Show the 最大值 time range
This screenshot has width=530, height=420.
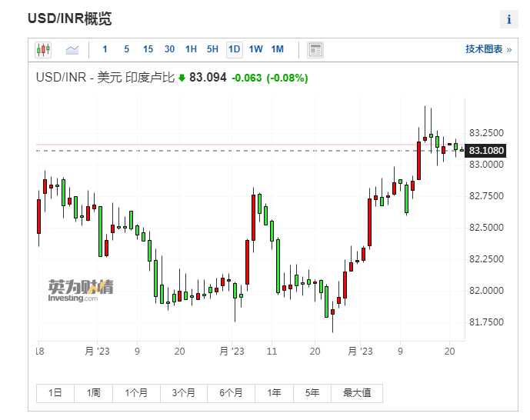pos(356,392)
